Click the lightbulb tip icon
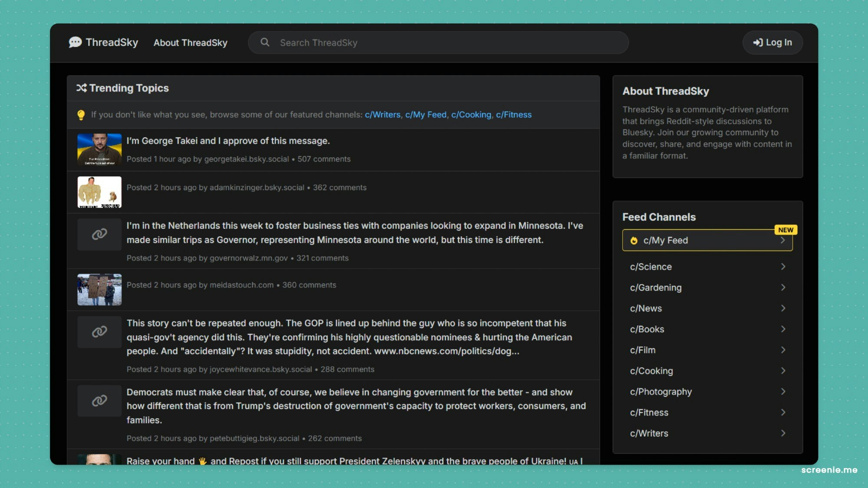The width and height of the screenshot is (868, 488). click(81, 115)
